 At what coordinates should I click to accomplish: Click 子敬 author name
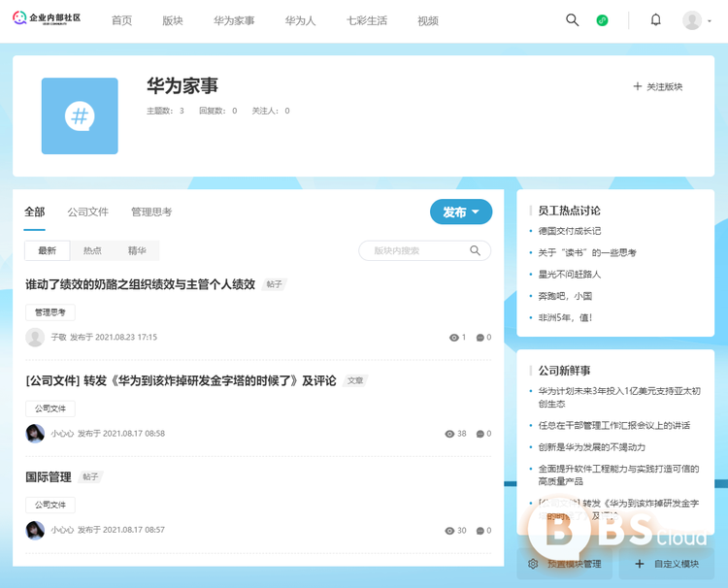pyautogui.click(x=58, y=337)
